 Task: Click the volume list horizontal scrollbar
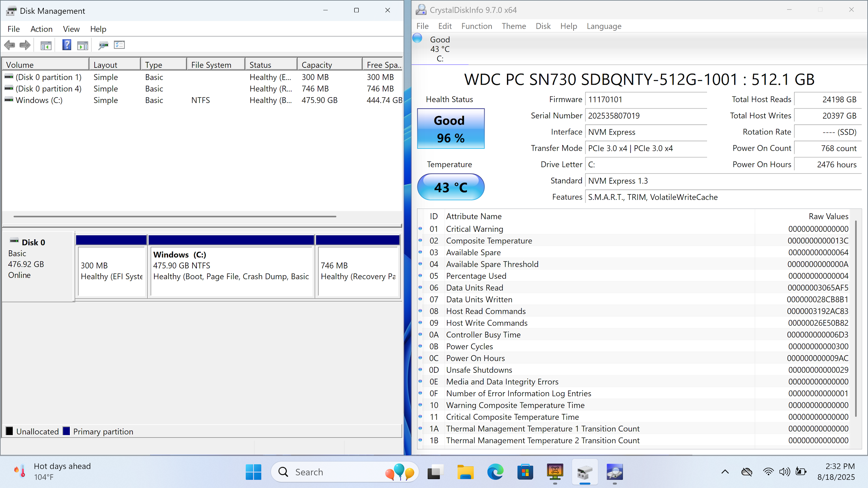pos(174,216)
